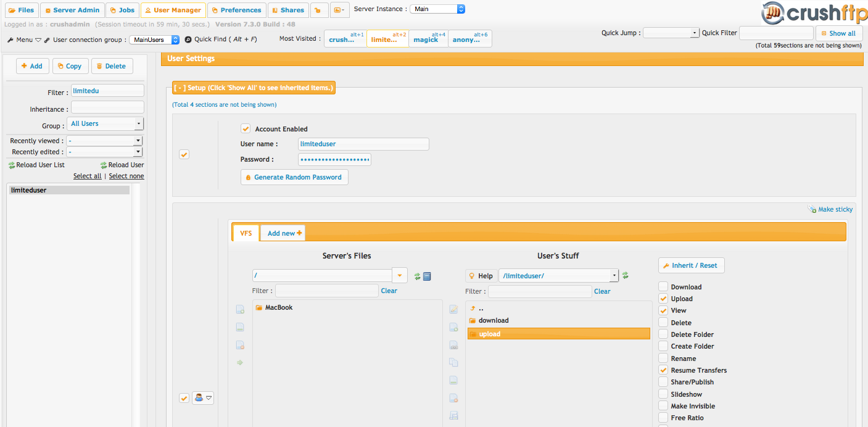868x427 pixels.
Task: Click the green bar document icon in the server files column
Action: click(x=240, y=327)
